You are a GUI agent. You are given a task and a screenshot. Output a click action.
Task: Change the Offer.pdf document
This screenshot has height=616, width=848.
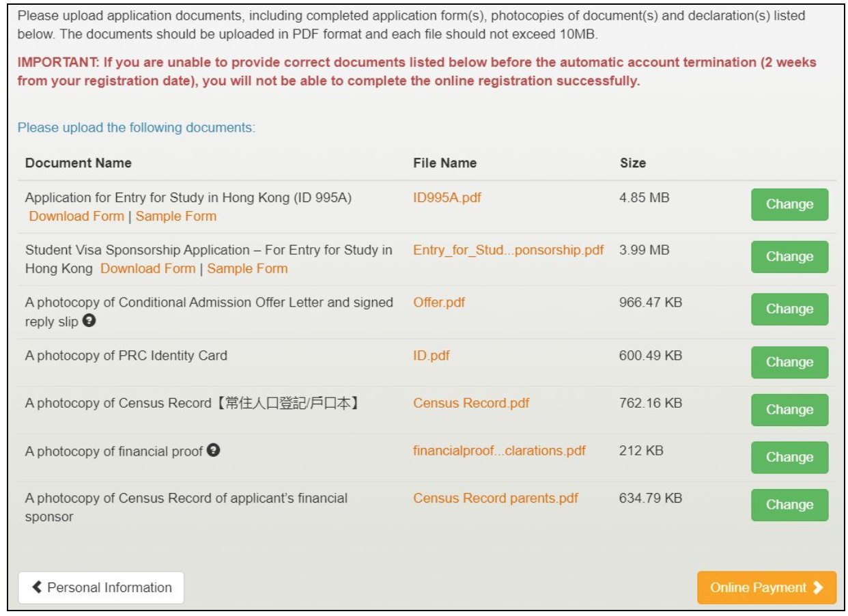click(789, 309)
